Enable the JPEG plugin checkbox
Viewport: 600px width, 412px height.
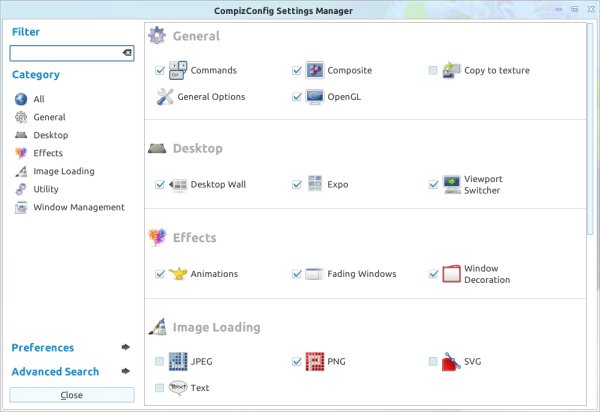pos(160,362)
